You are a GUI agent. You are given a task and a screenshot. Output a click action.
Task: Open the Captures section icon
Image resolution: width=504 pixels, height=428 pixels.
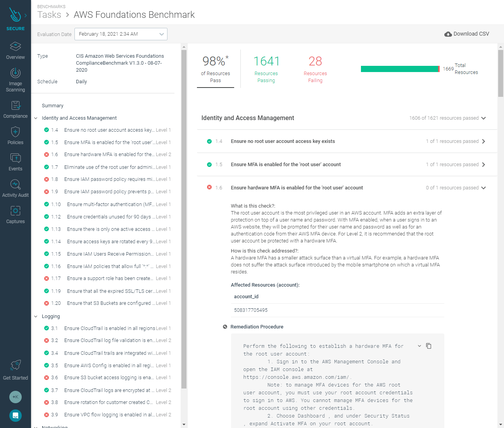(x=16, y=211)
